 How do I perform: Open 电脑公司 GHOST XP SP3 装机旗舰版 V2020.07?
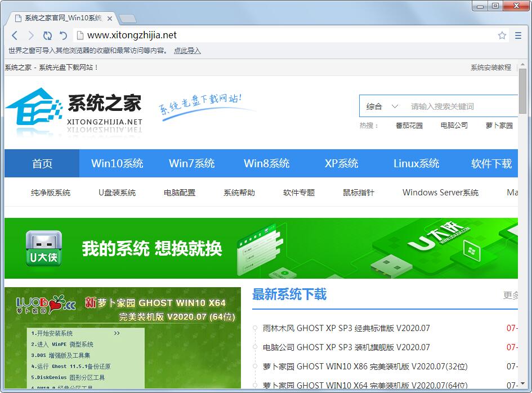(346, 347)
